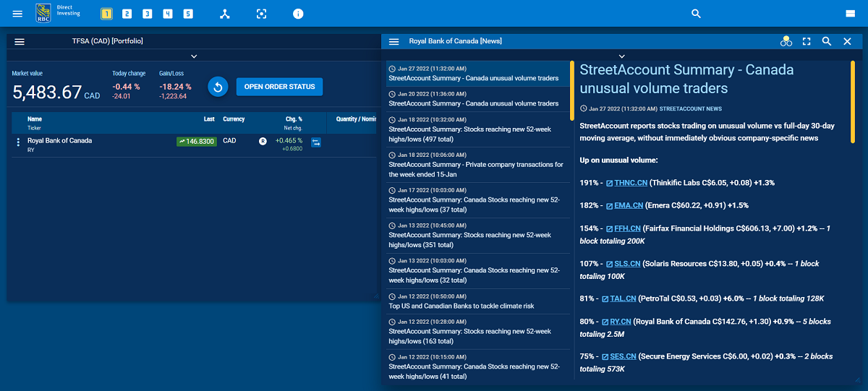Sort portfolio by Currency column
This screenshot has width=868, height=391.
(234, 119)
